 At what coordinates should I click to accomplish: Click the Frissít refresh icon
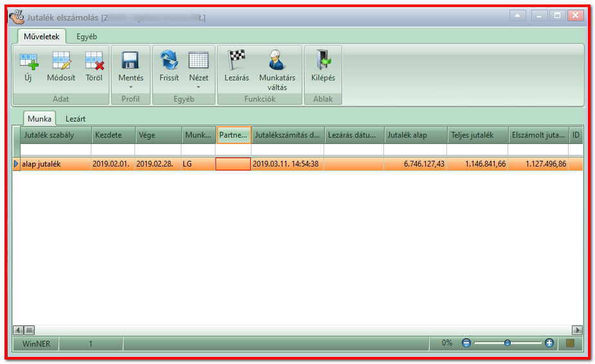coord(169,60)
